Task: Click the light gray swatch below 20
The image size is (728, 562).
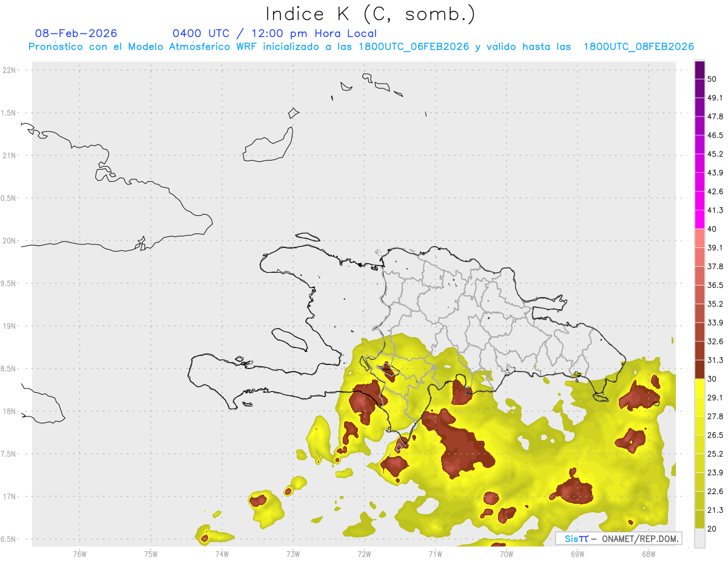Action: [699, 538]
